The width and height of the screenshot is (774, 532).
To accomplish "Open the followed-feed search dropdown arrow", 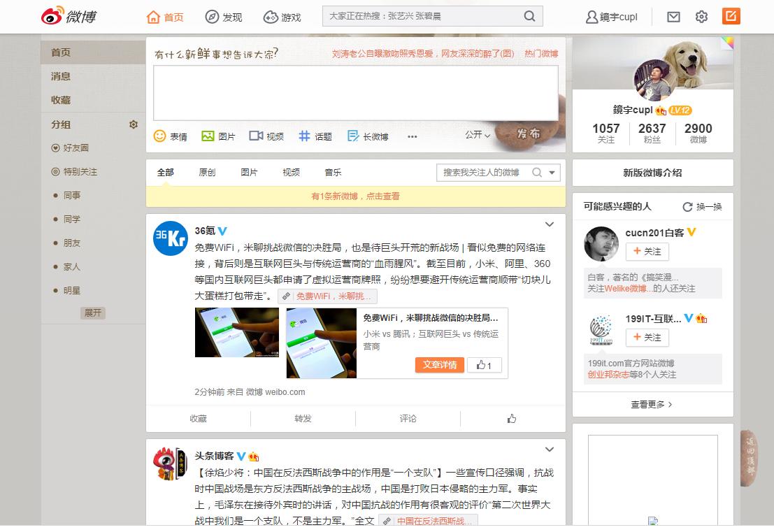I will 552,172.
